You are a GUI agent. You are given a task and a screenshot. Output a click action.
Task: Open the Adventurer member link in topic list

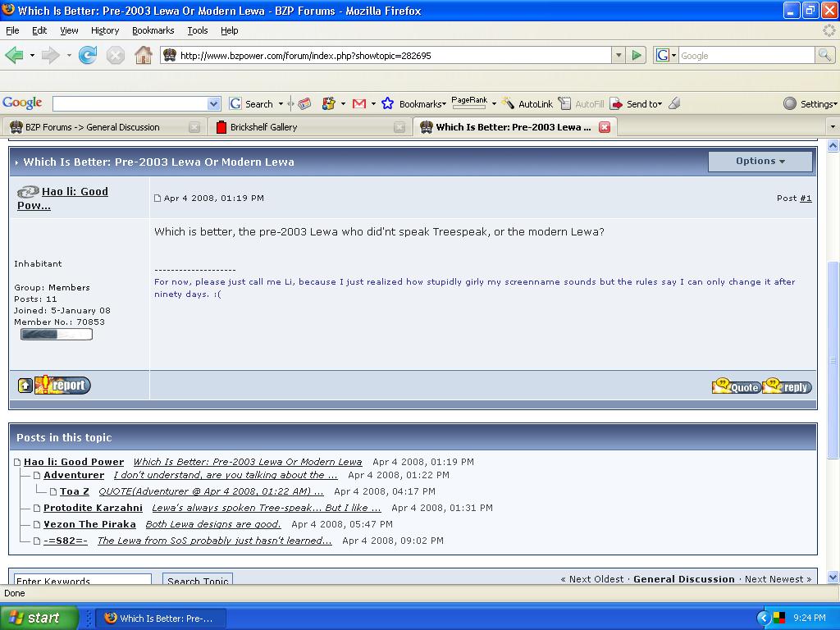[x=74, y=475]
